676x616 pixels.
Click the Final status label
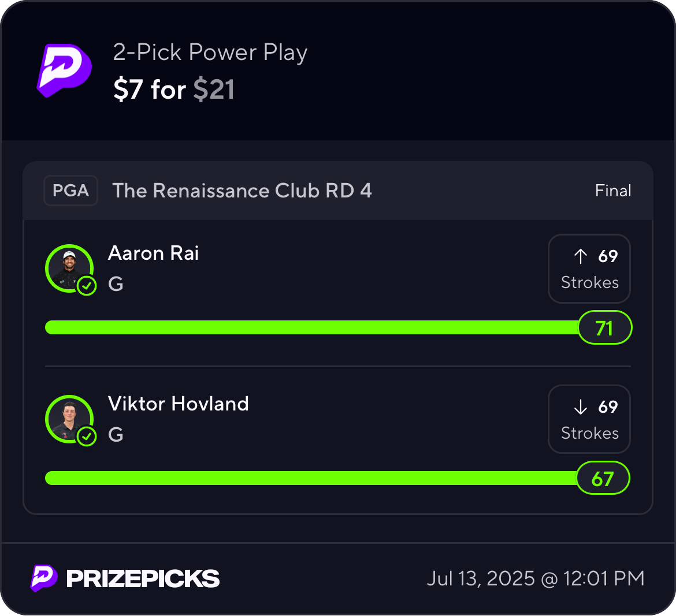[x=613, y=191]
